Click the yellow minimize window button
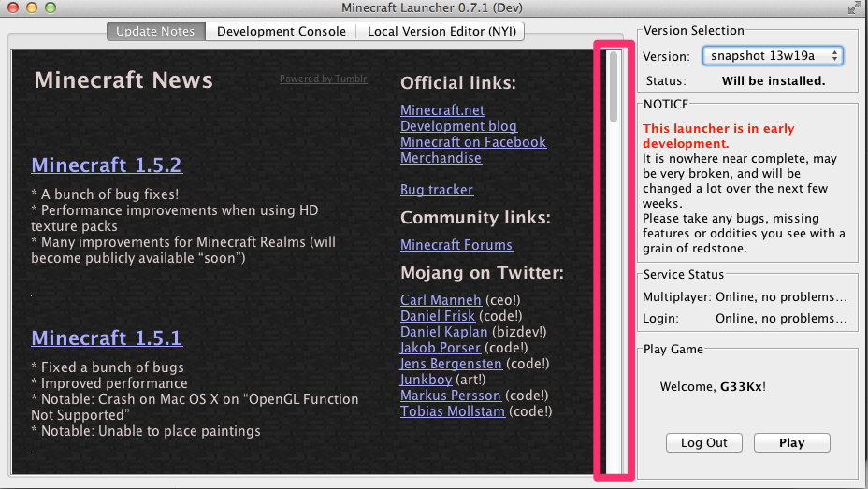 pyautogui.click(x=32, y=7)
